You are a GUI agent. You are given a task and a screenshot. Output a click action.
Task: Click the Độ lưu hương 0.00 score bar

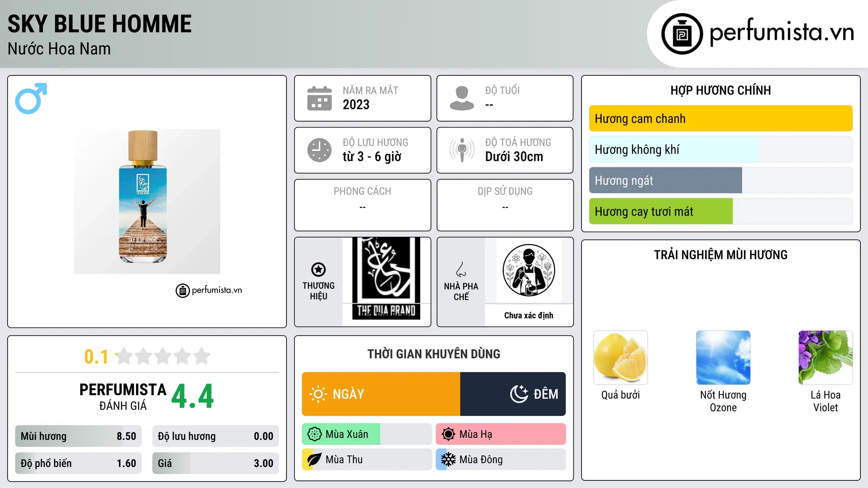[215, 436]
